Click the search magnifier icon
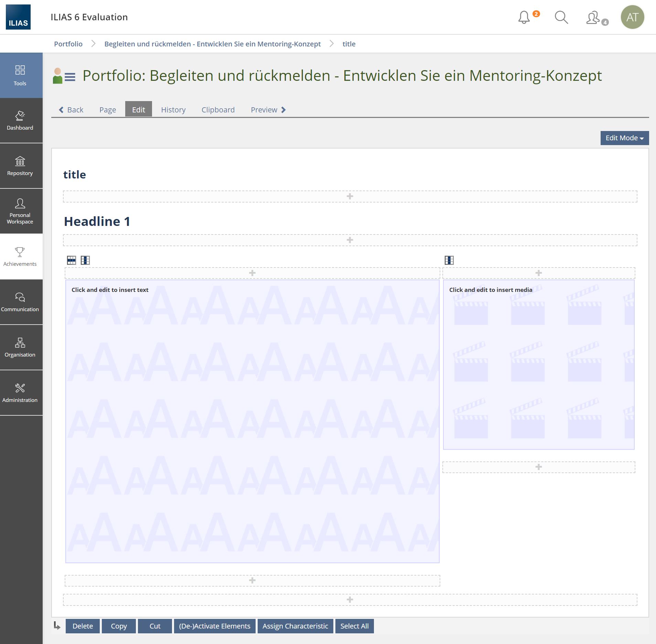Image resolution: width=656 pixels, height=644 pixels. click(x=561, y=17)
